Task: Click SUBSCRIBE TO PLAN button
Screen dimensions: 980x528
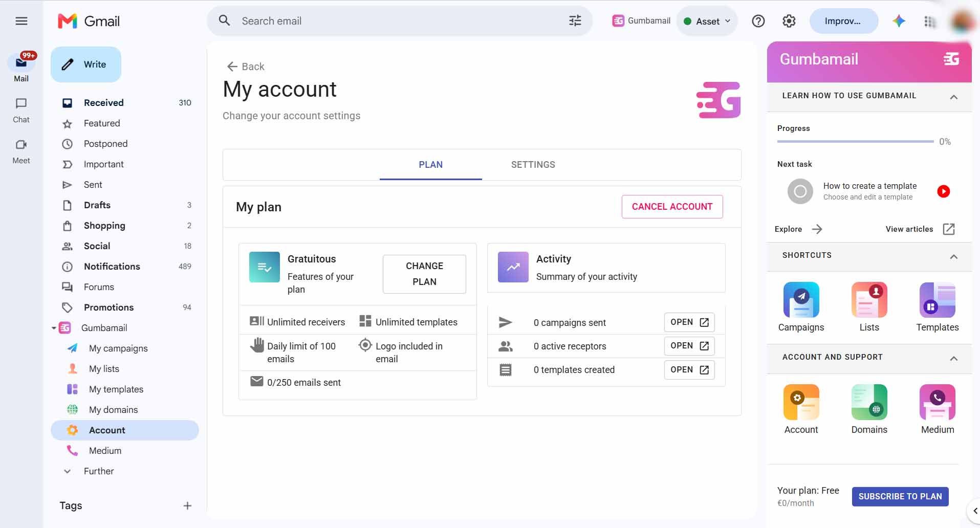Action: (900, 496)
